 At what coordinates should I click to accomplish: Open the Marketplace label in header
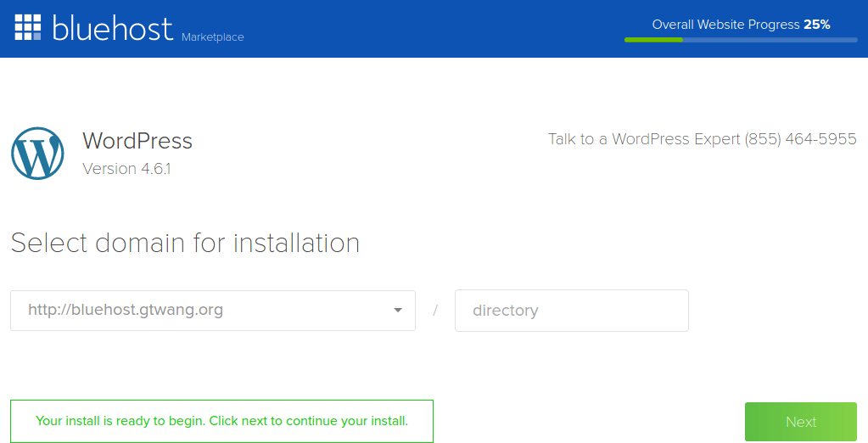[212, 37]
